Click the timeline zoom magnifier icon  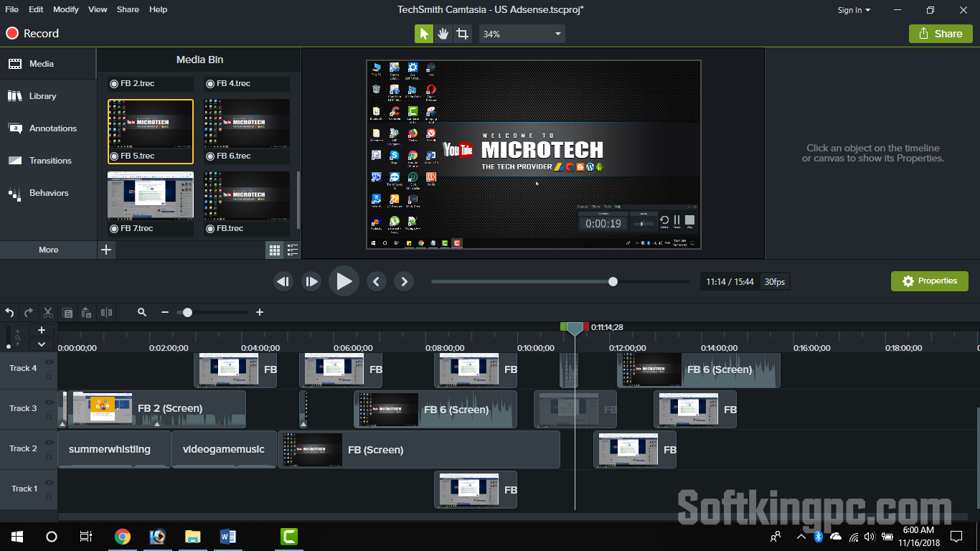pos(142,312)
